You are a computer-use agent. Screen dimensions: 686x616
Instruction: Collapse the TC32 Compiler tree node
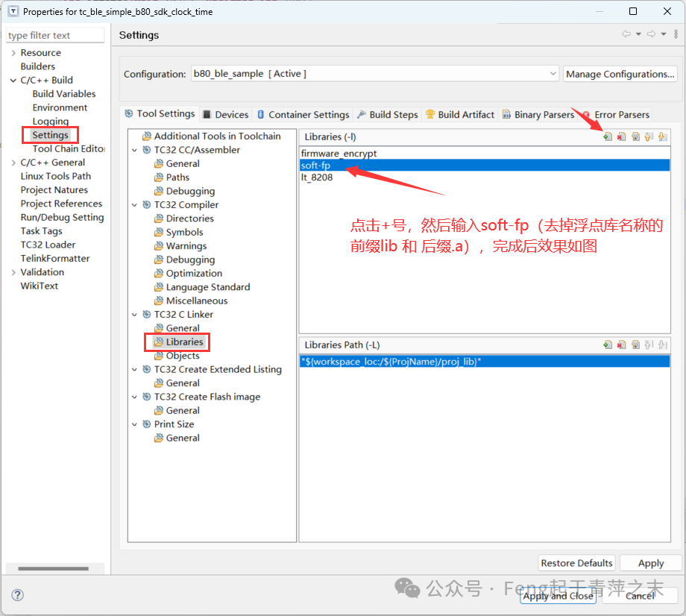coord(135,205)
